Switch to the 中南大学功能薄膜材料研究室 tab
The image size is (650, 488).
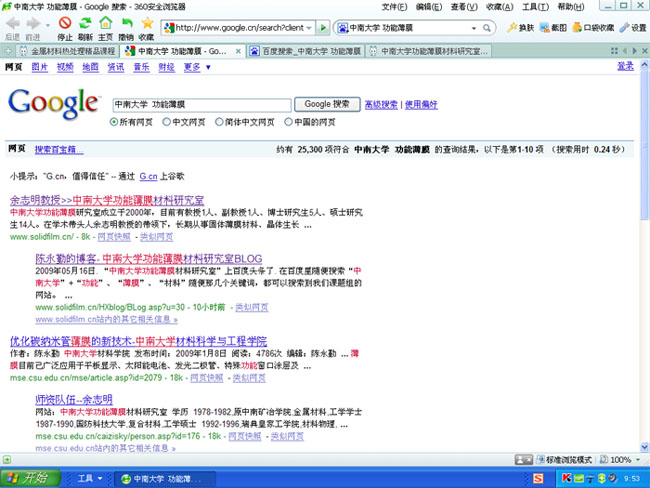pos(429,51)
